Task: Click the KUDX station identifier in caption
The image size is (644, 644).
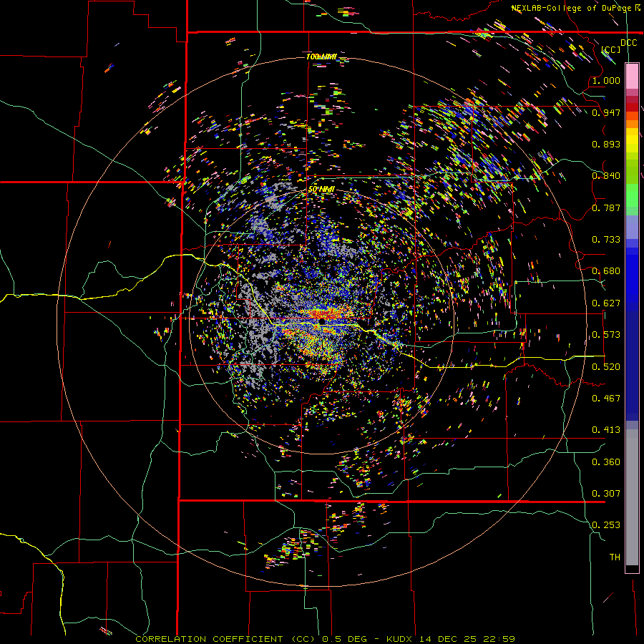Action: tap(400, 639)
